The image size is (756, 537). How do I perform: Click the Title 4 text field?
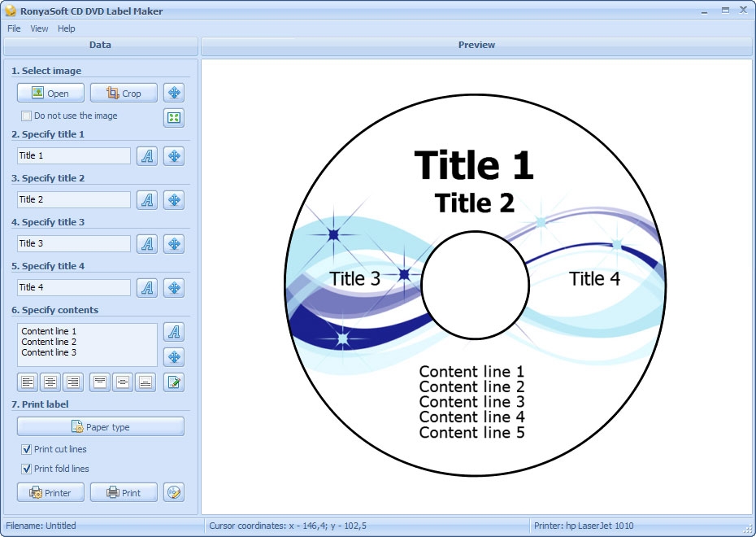74,287
